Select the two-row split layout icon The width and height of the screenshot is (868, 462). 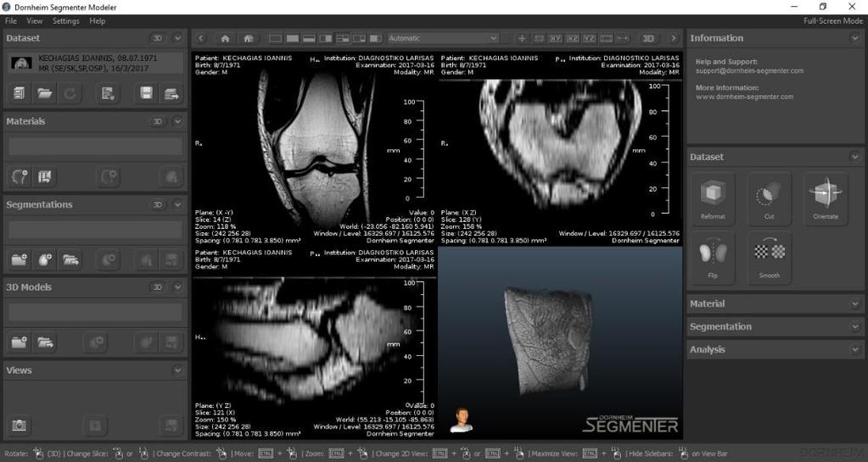click(309, 38)
